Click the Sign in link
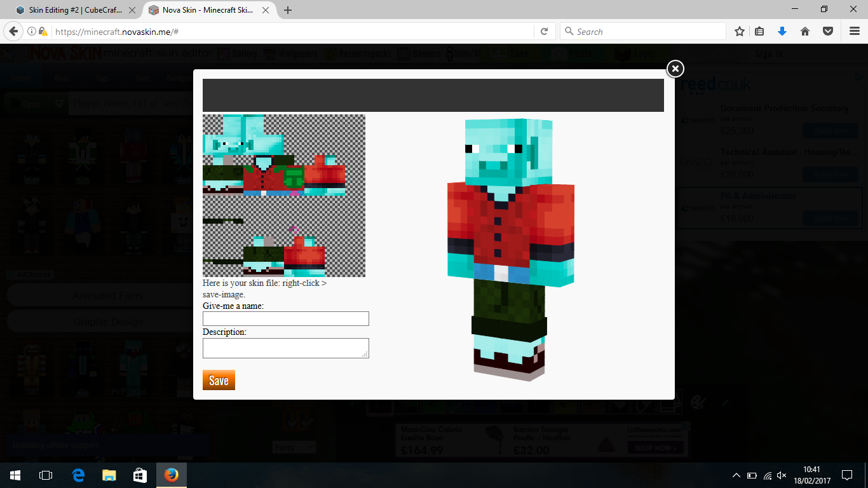868x488 pixels. (769, 54)
